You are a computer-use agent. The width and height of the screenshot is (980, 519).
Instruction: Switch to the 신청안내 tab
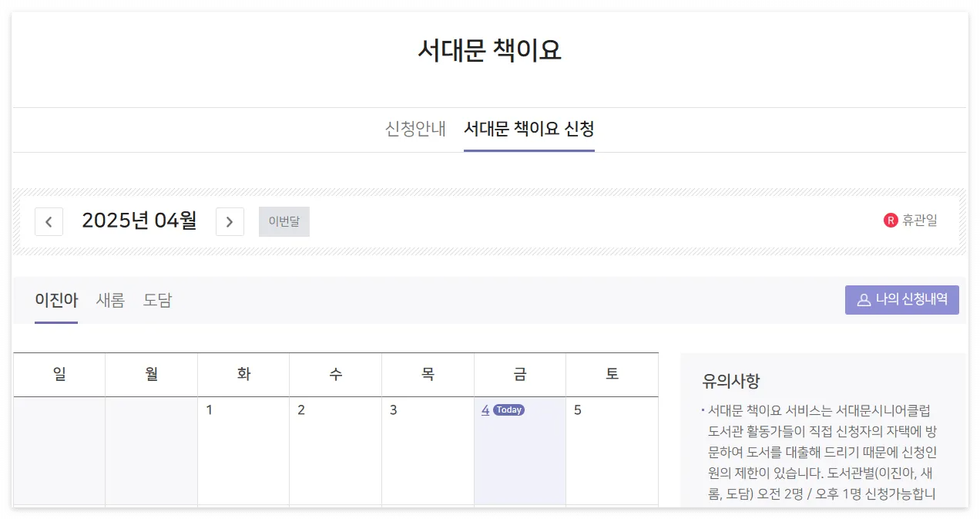pyautogui.click(x=415, y=130)
